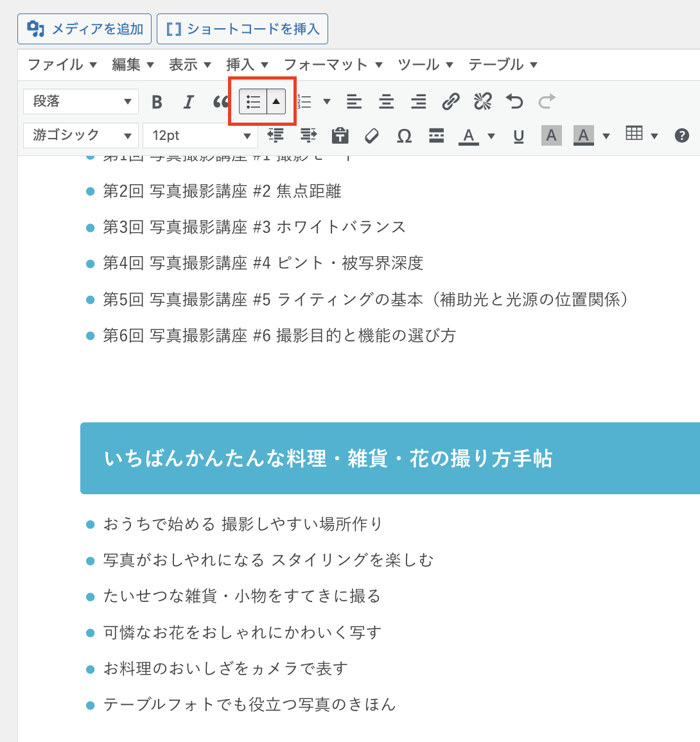Screen dimensions: 700x742
Task: Open the 段落 paragraph format dropdown
Action: [x=81, y=101]
